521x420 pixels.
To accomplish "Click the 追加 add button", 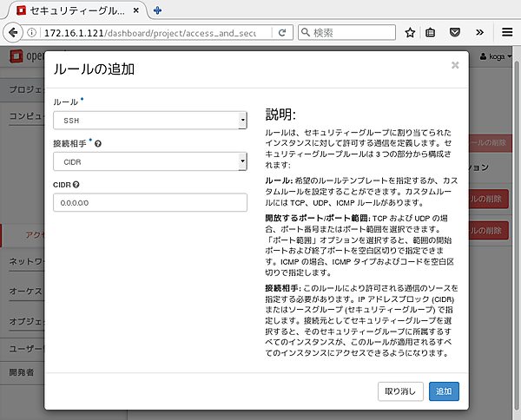I will [444, 391].
